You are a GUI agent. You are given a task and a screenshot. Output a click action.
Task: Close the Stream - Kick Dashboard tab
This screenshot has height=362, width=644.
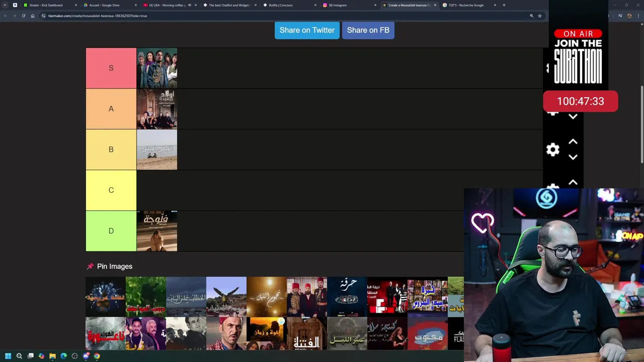[75, 5]
